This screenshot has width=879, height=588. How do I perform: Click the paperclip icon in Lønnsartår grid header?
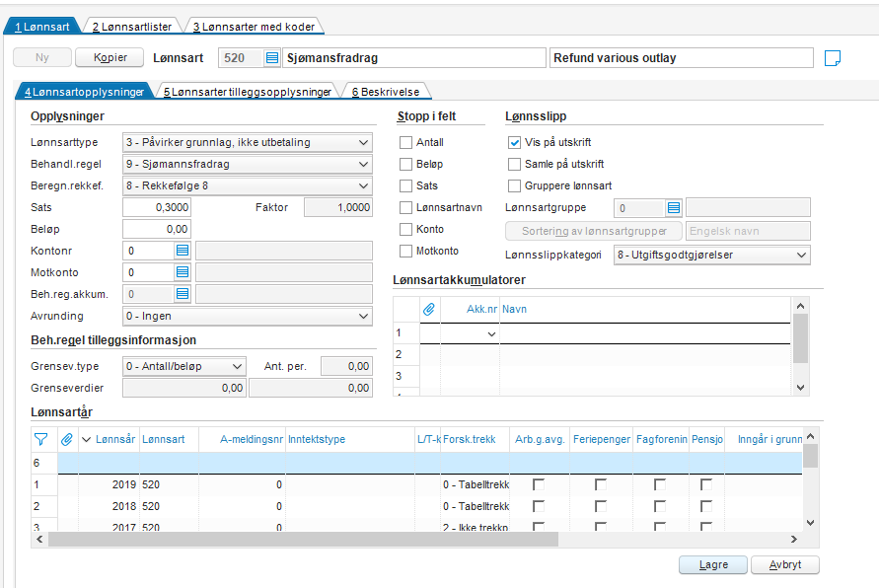tap(66, 439)
